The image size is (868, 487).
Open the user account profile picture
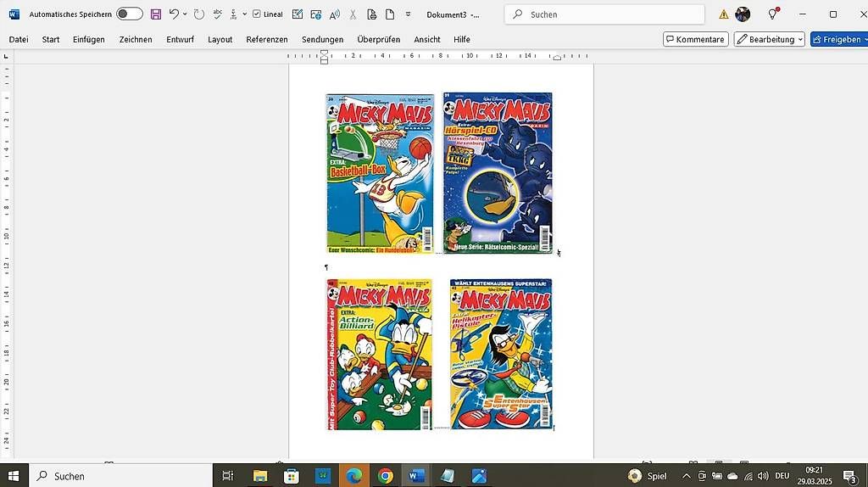pyautogui.click(x=743, y=14)
